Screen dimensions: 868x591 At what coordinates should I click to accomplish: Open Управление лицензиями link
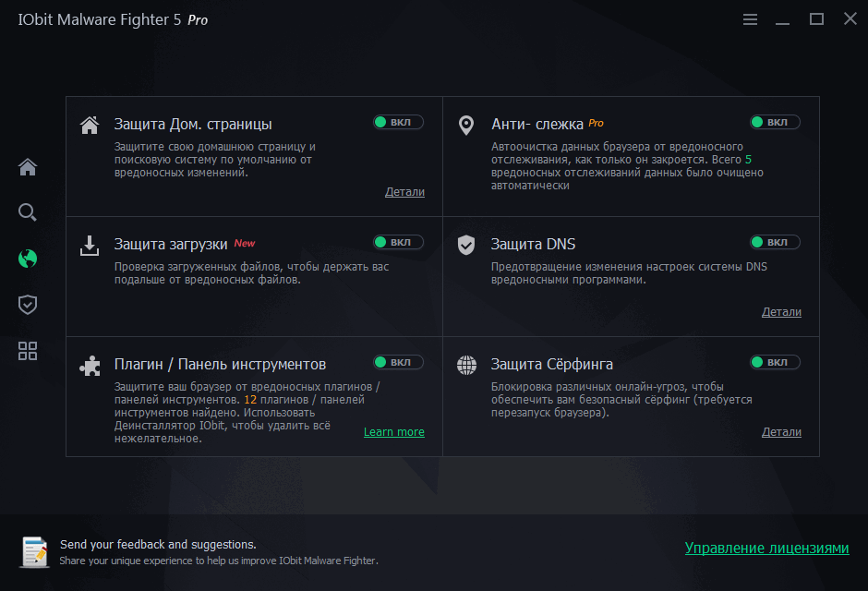click(x=766, y=548)
